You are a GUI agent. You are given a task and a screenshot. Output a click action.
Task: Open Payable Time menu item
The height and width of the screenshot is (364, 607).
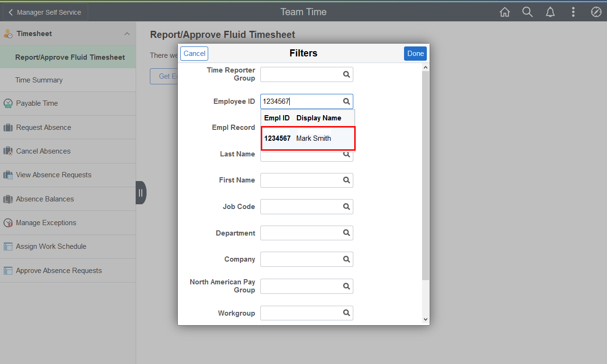(x=68, y=103)
